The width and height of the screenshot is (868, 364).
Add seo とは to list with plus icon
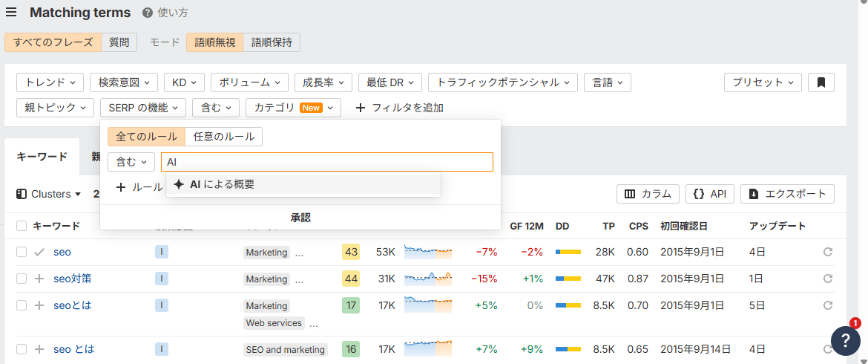(39, 350)
